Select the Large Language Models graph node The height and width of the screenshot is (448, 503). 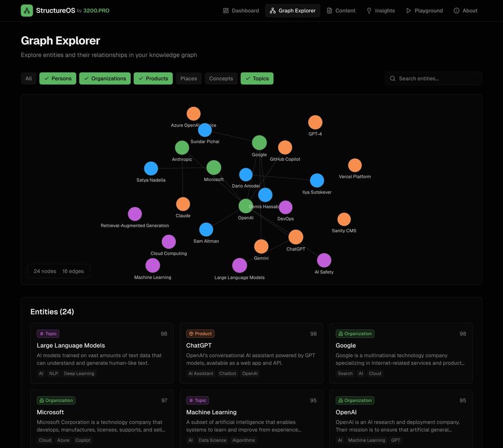tap(239, 265)
